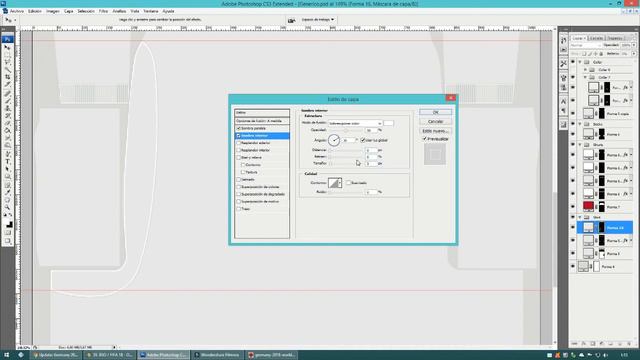640x360 pixels.
Task: Open the Contorno curve picker arrow
Action: (x=340, y=183)
